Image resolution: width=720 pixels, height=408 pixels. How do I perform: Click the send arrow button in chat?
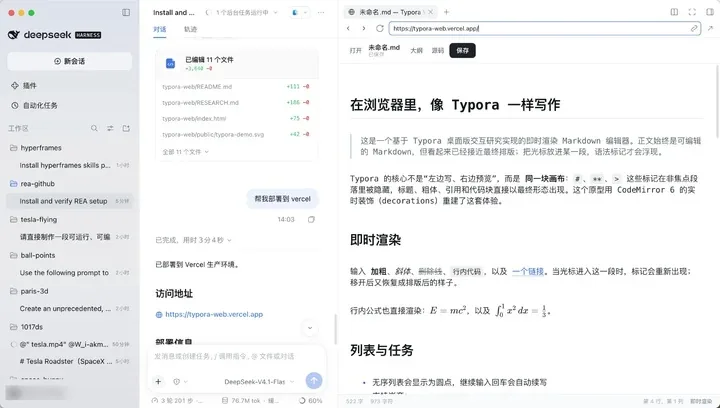(x=314, y=380)
